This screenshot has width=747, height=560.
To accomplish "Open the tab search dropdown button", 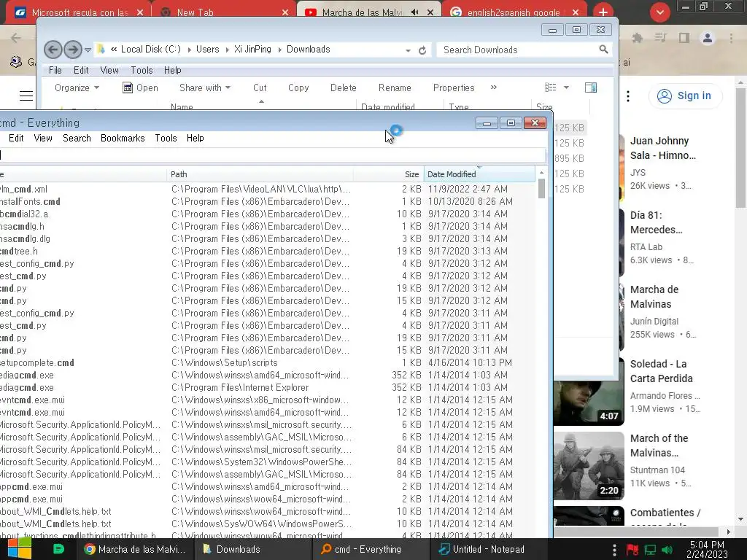I will tap(659, 12).
